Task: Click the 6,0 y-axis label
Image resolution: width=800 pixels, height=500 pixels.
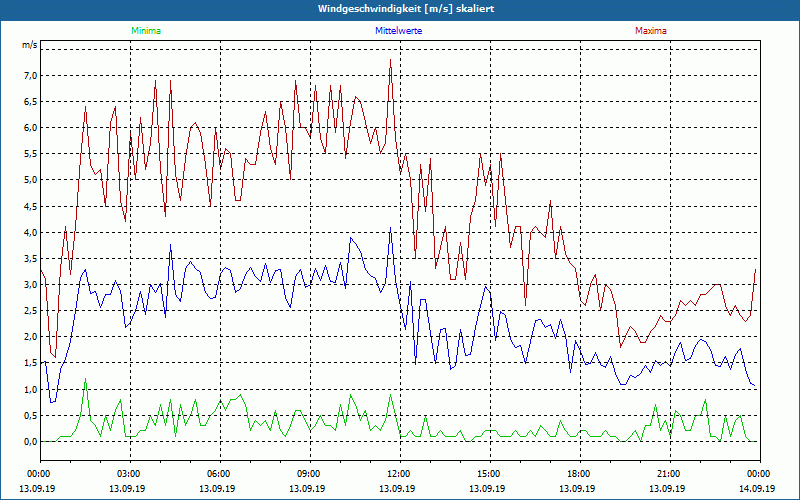Action: pyautogui.click(x=31, y=128)
